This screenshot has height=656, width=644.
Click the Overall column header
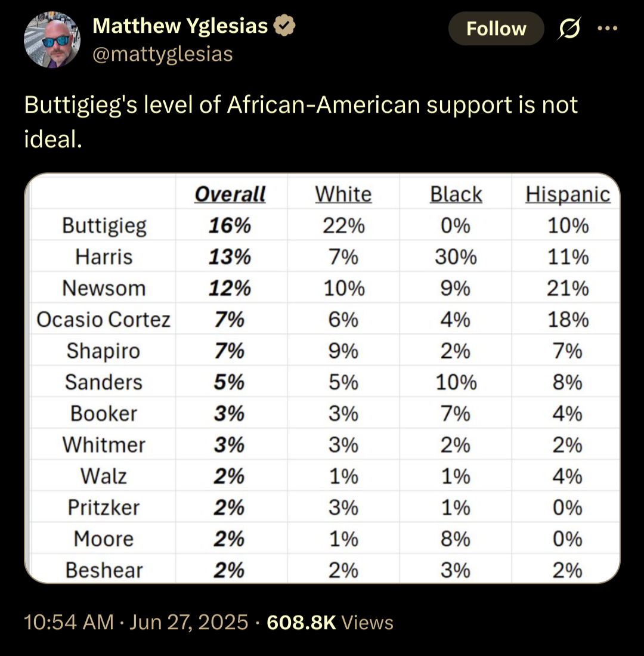click(x=230, y=194)
